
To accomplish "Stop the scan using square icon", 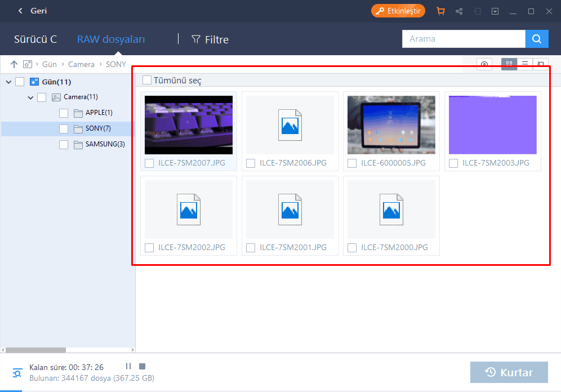I will [x=142, y=367].
